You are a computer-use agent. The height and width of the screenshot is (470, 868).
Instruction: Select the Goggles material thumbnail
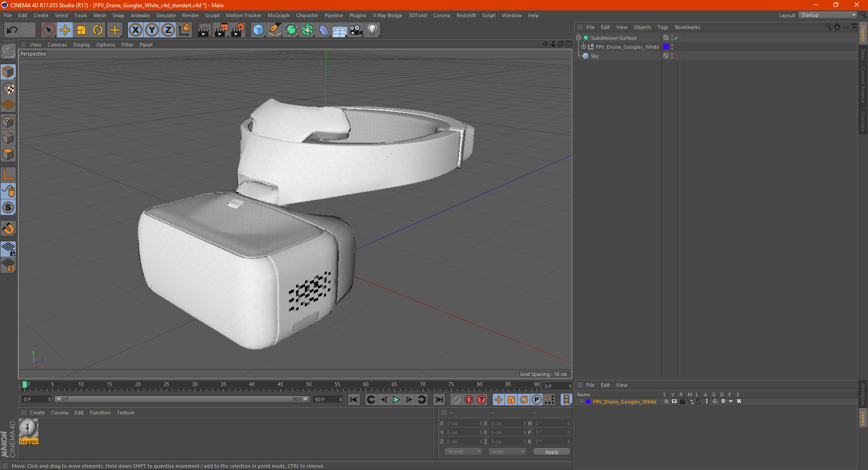[28, 428]
